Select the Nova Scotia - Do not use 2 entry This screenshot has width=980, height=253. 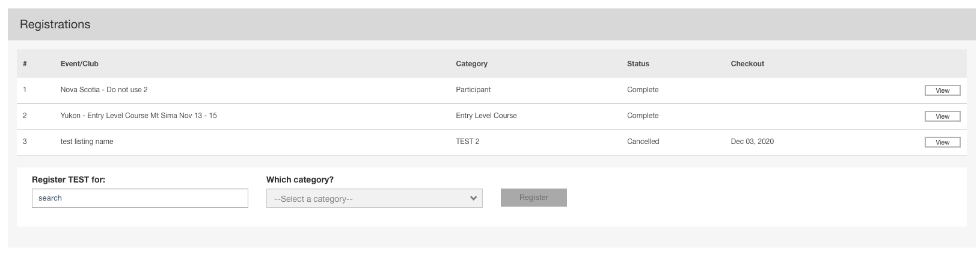click(x=104, y=90)
